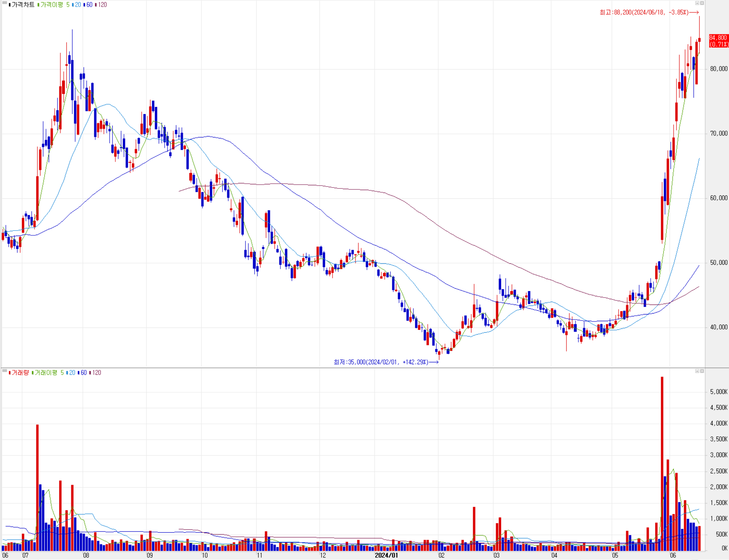729x560 pixels.
Task: Close the price chart panel
Action: 702,3
